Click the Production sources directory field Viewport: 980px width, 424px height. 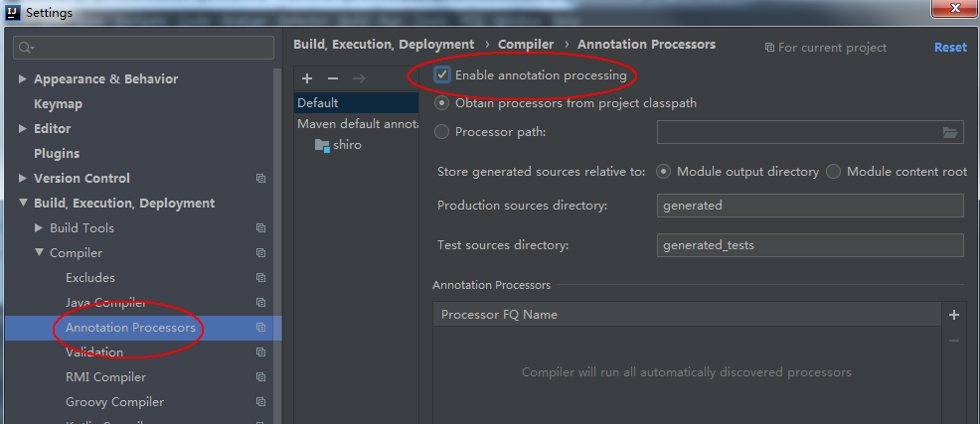click(810, 206)
